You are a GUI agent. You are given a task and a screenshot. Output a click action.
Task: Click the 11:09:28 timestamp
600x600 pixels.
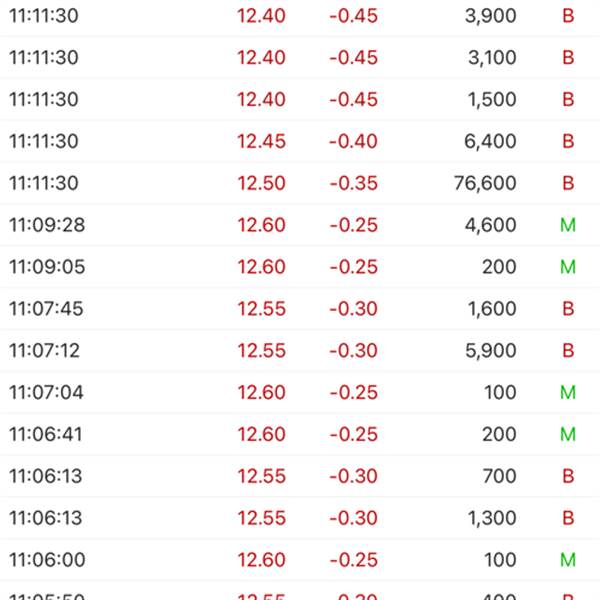[x=47, y=225]
